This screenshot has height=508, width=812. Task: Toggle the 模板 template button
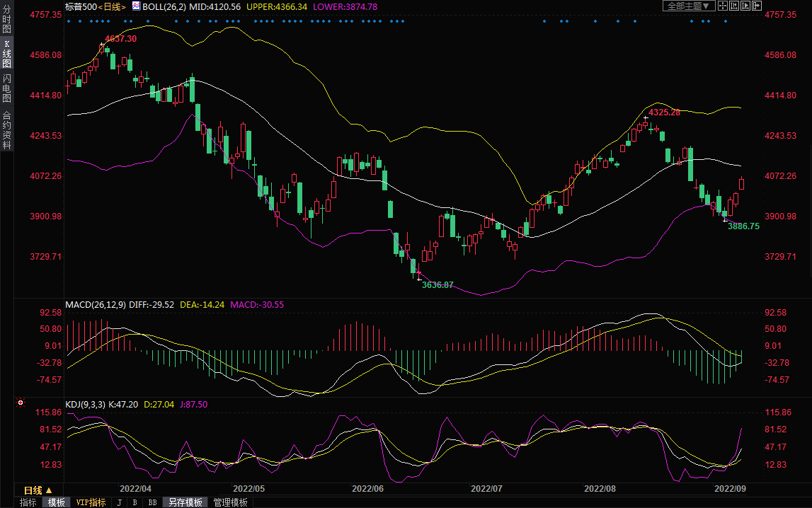(57, 502)
